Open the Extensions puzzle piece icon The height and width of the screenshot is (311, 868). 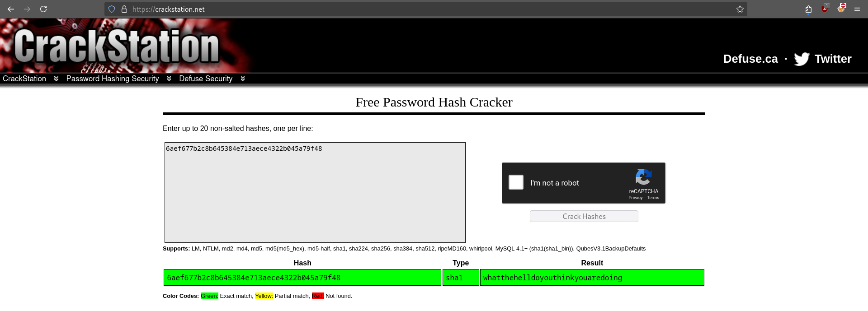[808, 9]
